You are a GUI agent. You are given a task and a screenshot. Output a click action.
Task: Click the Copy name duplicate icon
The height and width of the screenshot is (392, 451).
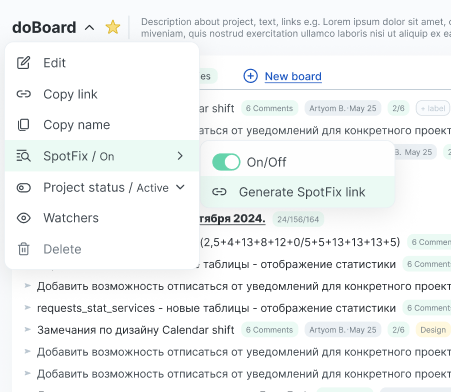[23, 125]
